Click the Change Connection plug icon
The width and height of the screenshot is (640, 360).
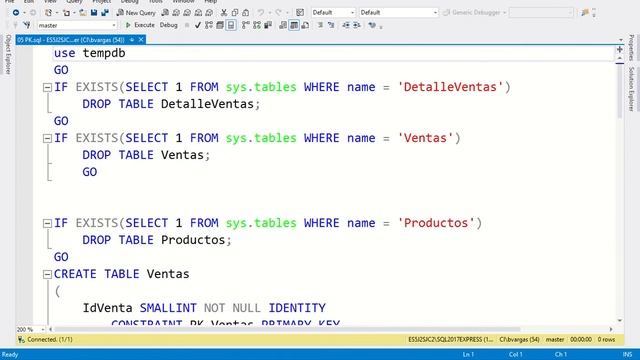[27, 25]
